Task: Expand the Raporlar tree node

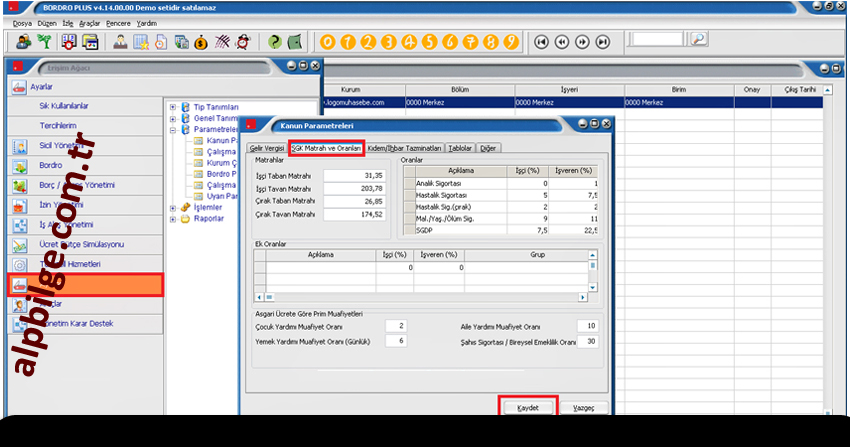Action: tap(173, 218)
